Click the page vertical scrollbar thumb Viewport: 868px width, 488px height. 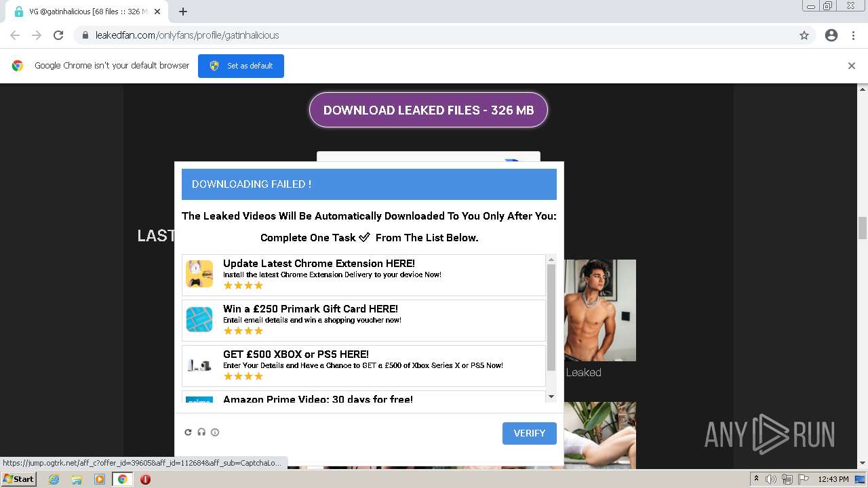coord(863,228)
